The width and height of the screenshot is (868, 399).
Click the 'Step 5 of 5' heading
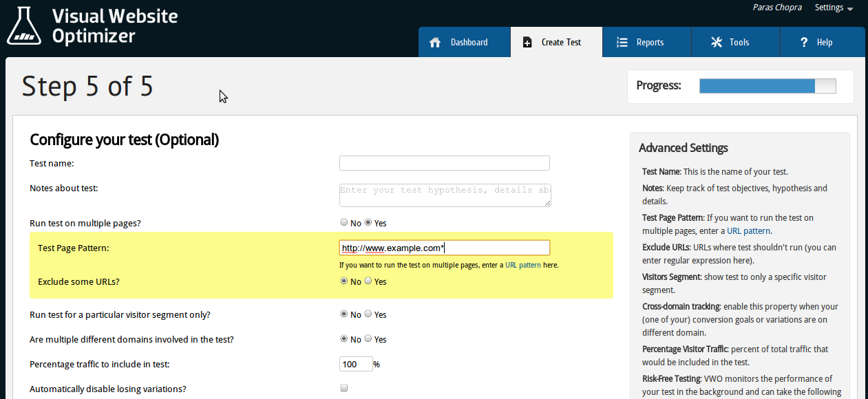(x=87, y=87)
